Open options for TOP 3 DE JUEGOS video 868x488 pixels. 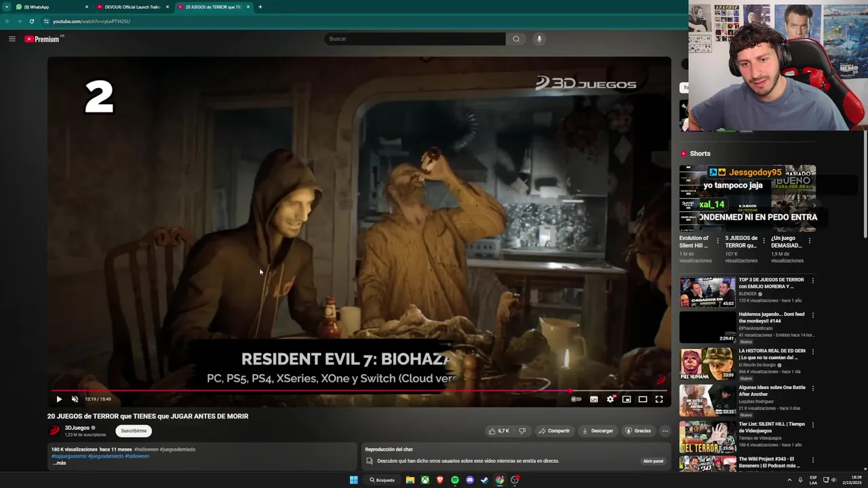[x=813, y=281]
